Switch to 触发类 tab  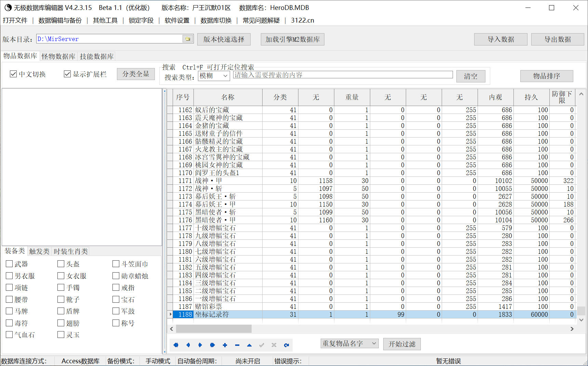point(39,251)
